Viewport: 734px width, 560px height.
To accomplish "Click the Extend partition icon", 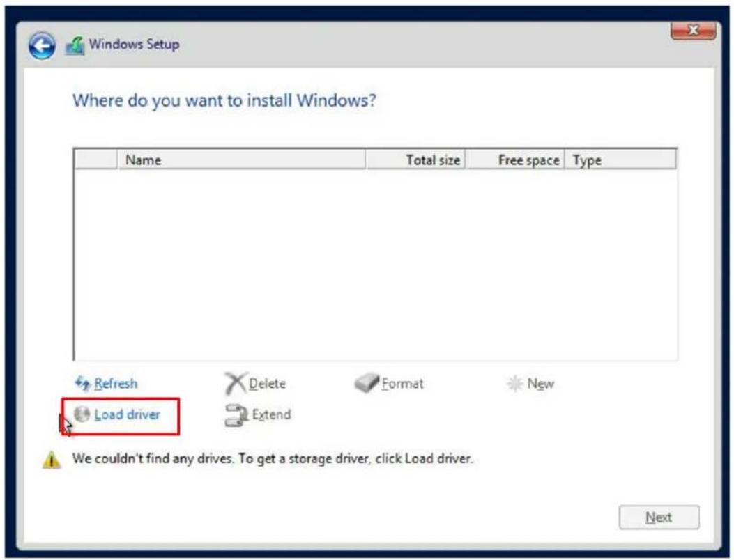I will point(236,415).
